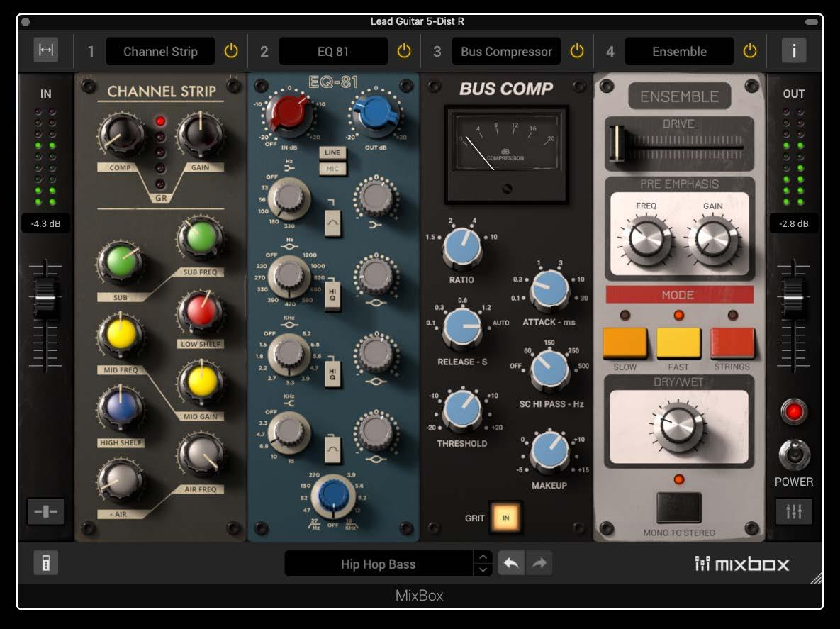Click the low shelf bell-shape switch on EQ-81
The height and width of the screenshot is (629, 840).
click(332, 223)
